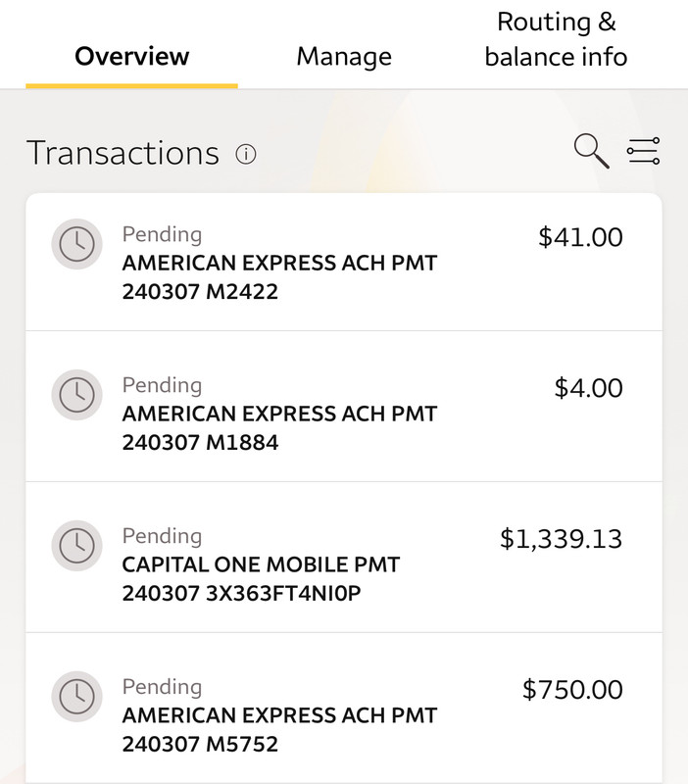
Task: Select the $1,339.13 amount
Action: (x=561, y=539)
